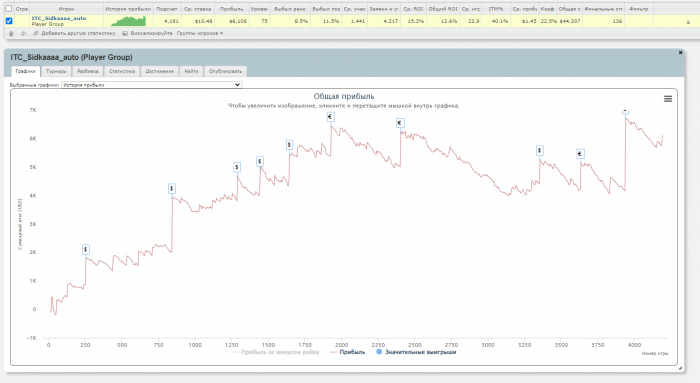
Task: Click 'Добавить другую статистику' link
Action: point(78,33)
